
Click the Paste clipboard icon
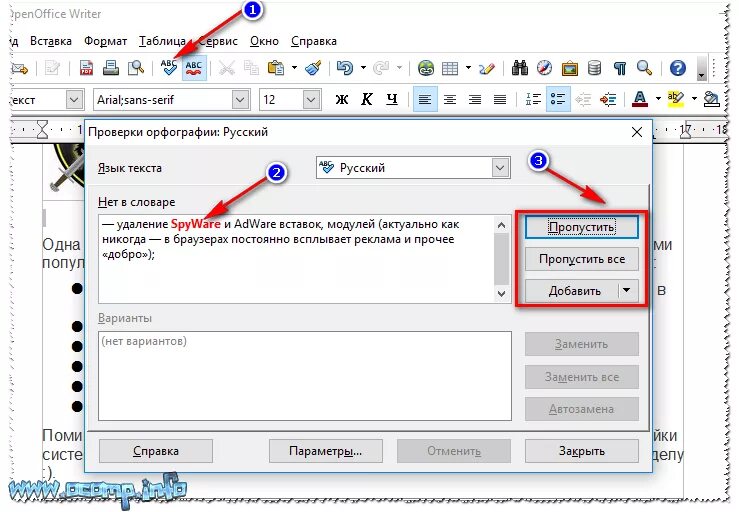276,68
